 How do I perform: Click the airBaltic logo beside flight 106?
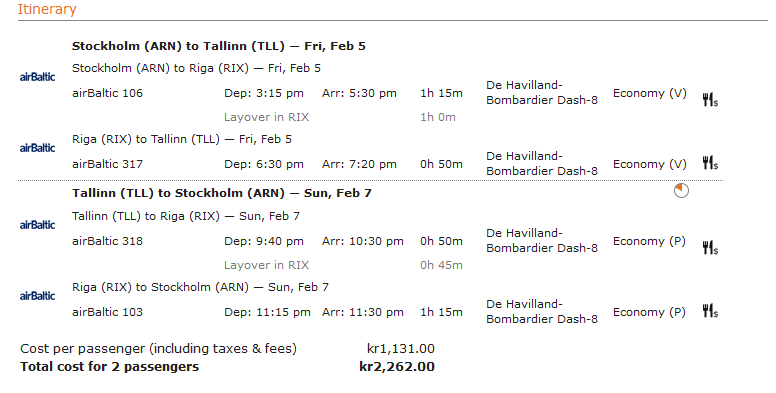point(37,77)
